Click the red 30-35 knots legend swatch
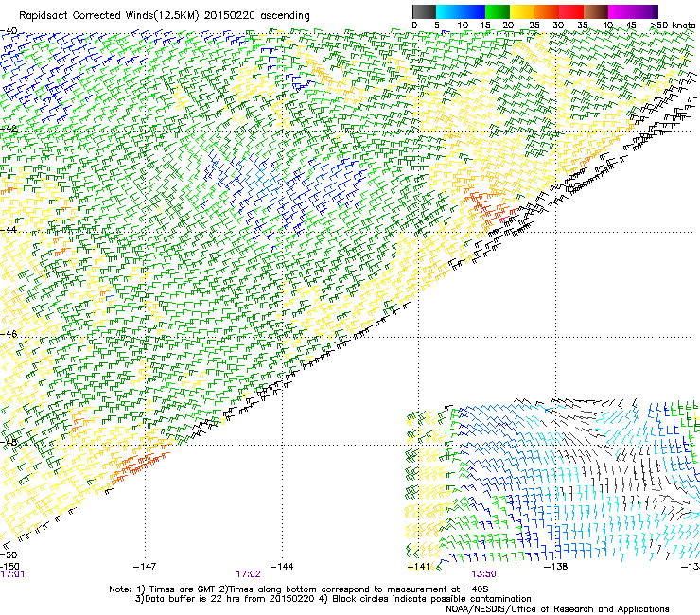 (x=571, y=11)
